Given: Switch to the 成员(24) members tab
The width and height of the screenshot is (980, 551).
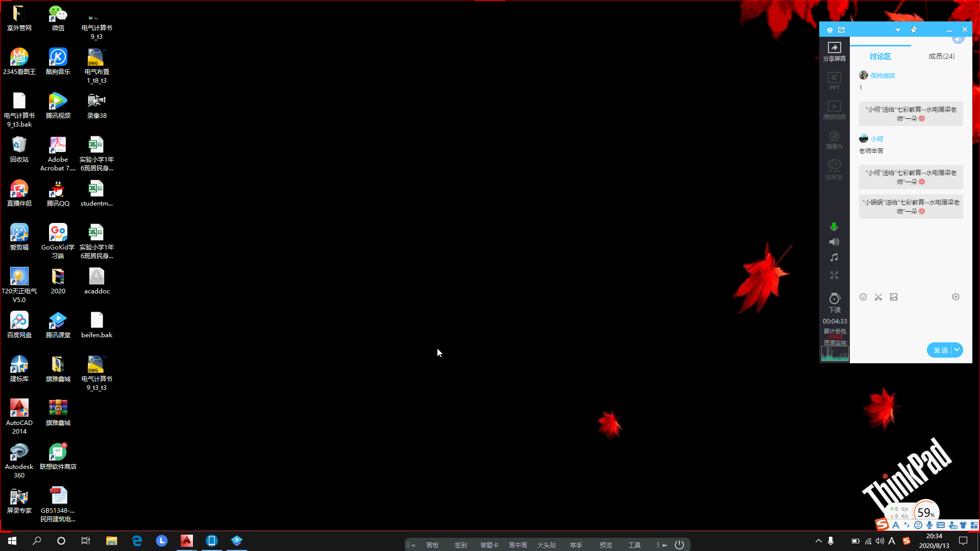Looking at the screenshot, I should pyautogui.click(x=941, y=56).
